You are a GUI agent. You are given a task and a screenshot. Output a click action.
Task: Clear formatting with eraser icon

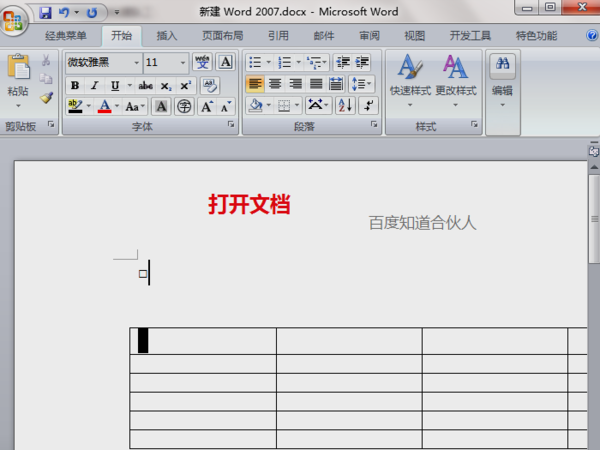210,86
